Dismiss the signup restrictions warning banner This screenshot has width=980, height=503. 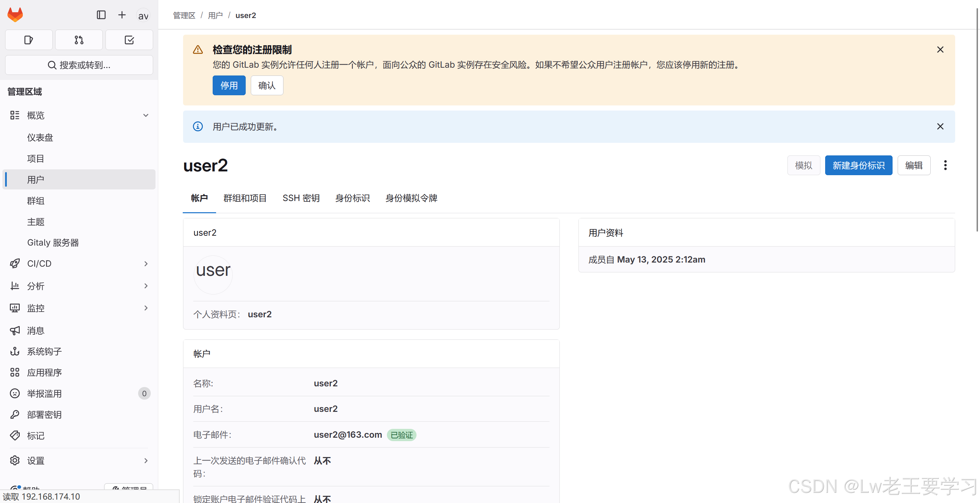coord(940,49)
